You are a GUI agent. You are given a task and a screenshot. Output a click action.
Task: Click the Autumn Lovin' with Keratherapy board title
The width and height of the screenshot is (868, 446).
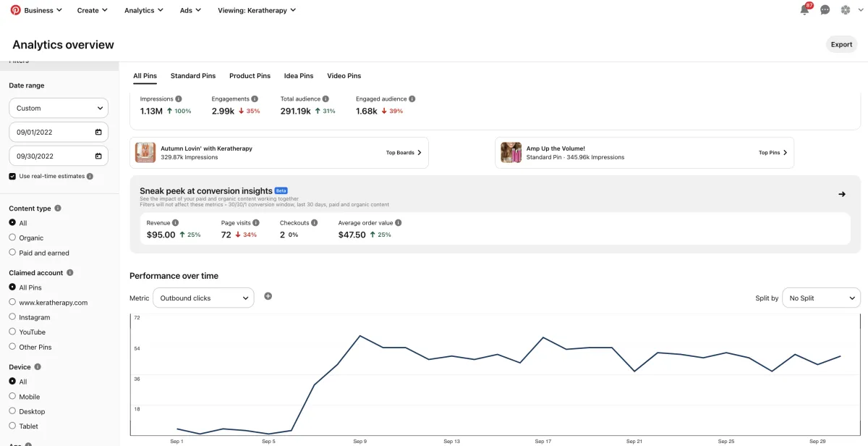tap(206, 148)
